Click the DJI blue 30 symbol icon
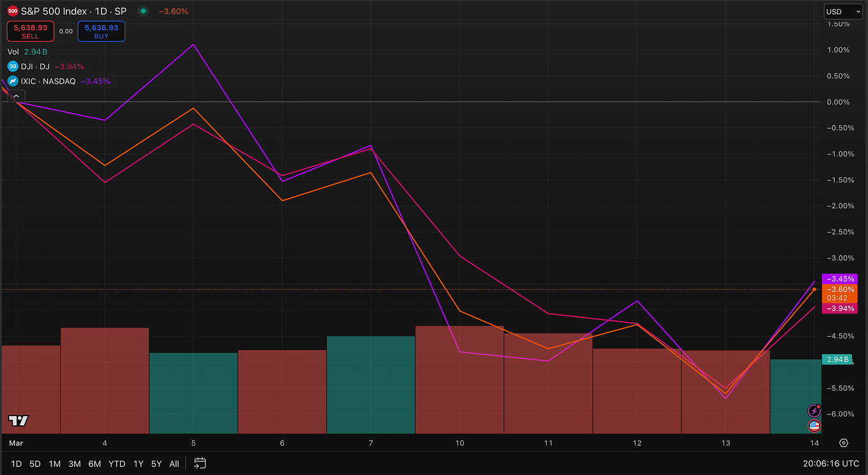The height and width of the screenshot is (475, 868). click(12, 66)
